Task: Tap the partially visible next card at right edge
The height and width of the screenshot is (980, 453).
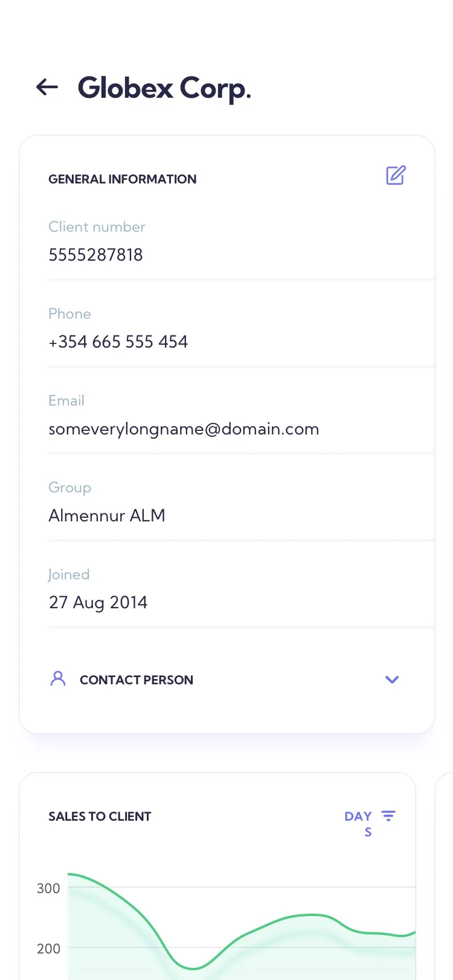Action: [445, 876]
